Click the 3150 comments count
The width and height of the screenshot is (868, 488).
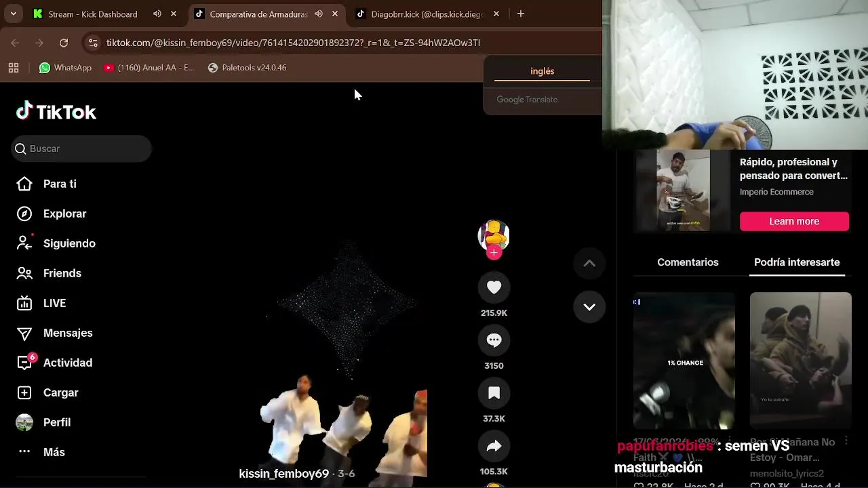[494, 366]
